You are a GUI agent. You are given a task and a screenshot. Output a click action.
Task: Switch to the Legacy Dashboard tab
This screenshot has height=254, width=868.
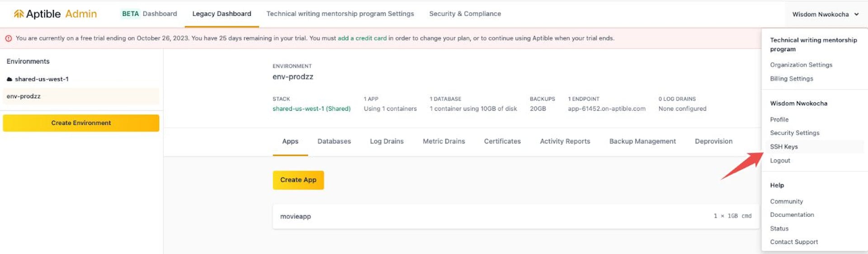(222, 14)
